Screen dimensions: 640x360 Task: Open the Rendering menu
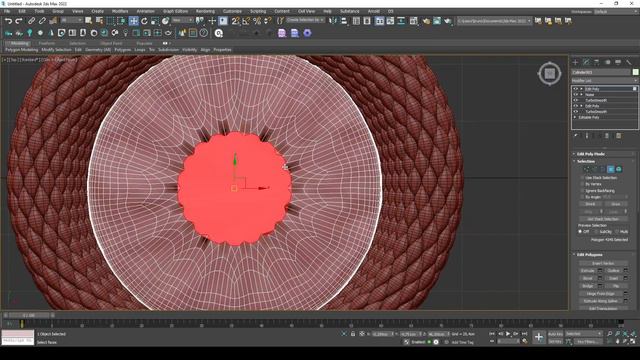205,11
